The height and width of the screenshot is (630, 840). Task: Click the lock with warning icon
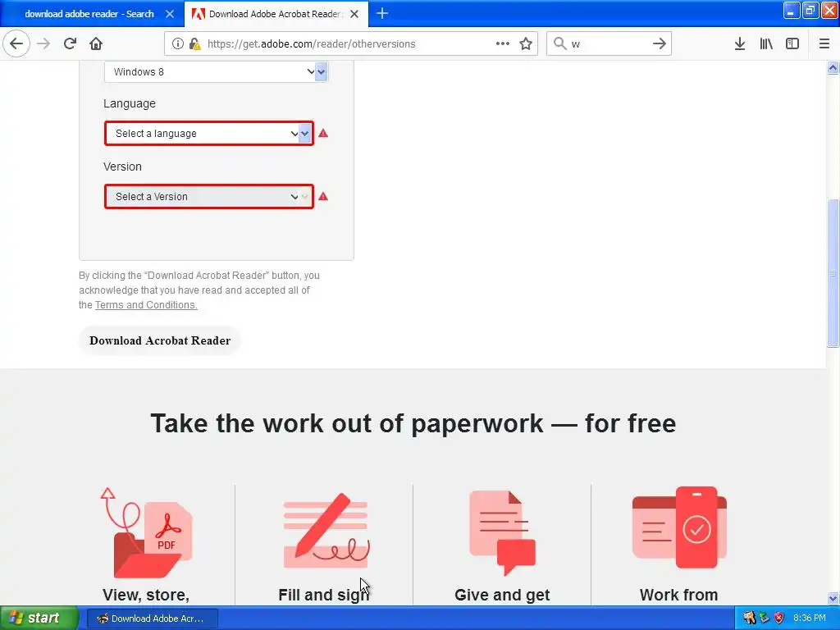(x=195, y=44)
